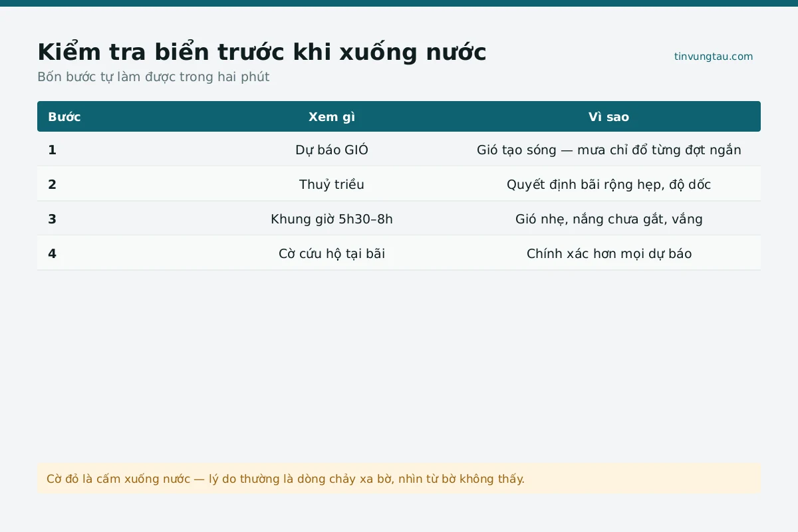Click step number 1 in table

coord(52,150)
